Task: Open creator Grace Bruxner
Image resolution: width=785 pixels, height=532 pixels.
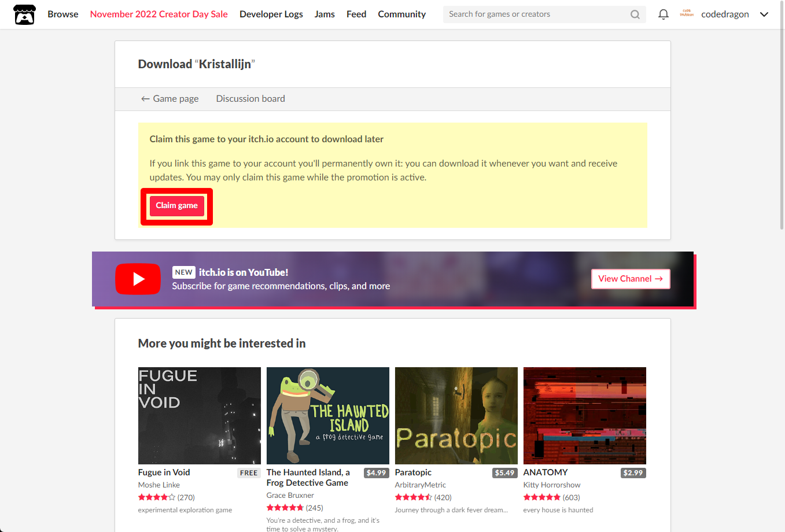Action: pyautogui.click(x=290, y=496)
